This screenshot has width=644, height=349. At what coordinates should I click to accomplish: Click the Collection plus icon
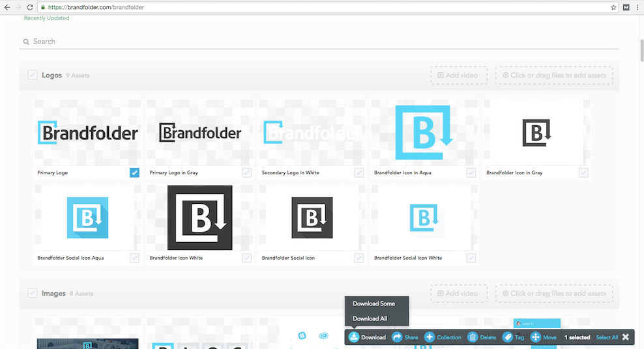coord(429,337)
